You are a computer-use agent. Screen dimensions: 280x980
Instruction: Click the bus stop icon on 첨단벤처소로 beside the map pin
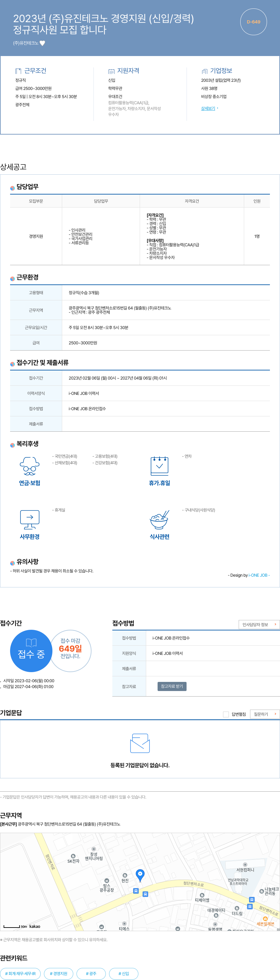tap(145, 894)
